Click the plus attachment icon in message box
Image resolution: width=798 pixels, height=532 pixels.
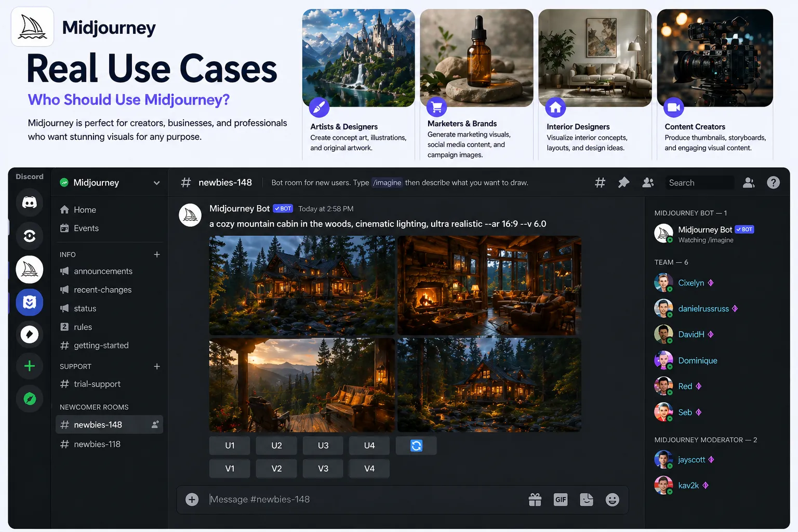tap(192, 499)
